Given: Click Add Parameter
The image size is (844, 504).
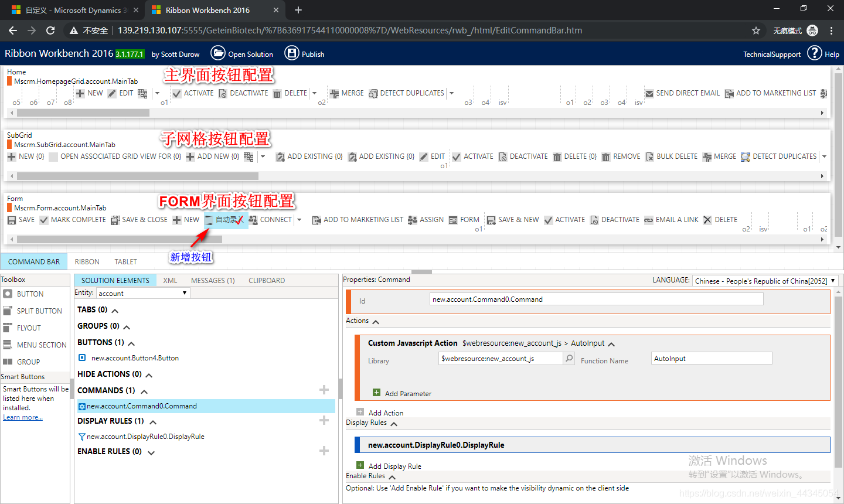Looking at the screenshot, I should click(402, 393).
